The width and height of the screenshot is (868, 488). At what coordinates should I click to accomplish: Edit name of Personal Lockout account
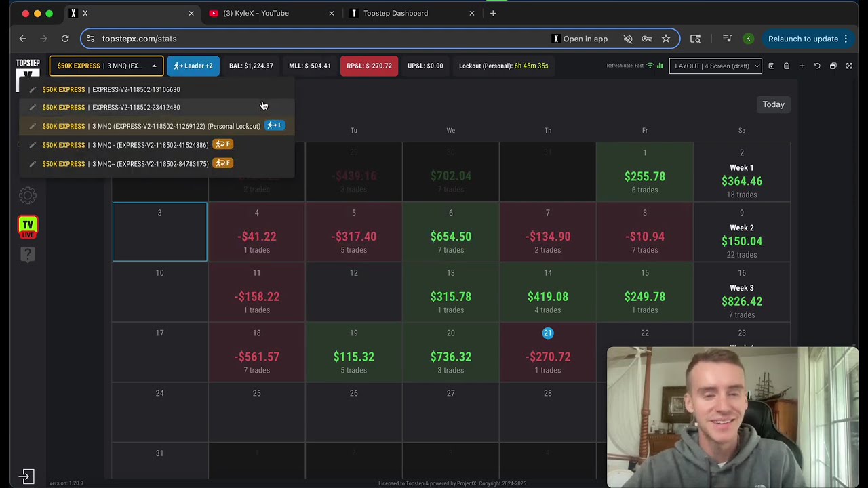[x=33, y=126]
